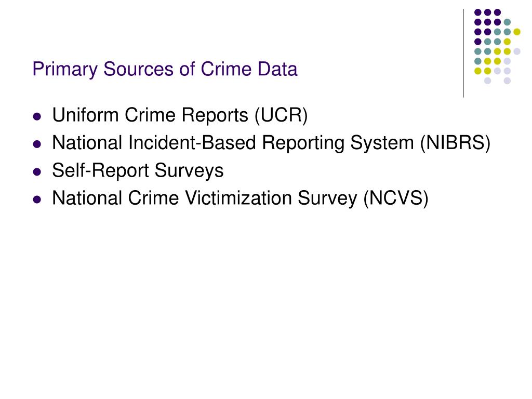This screenshot has height=399, width=532.
Task: Select the Self-Report Surveys bullet text
Action: pos(138,170)
